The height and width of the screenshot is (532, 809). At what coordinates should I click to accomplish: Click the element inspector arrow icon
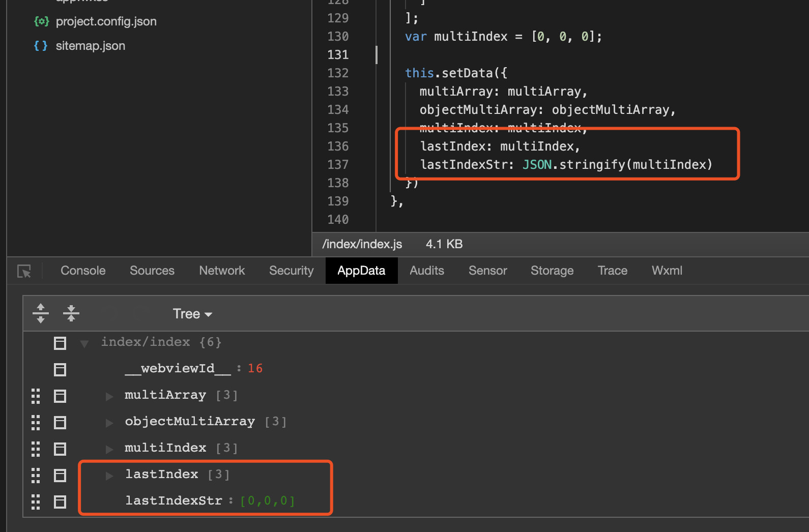point(24,271)
